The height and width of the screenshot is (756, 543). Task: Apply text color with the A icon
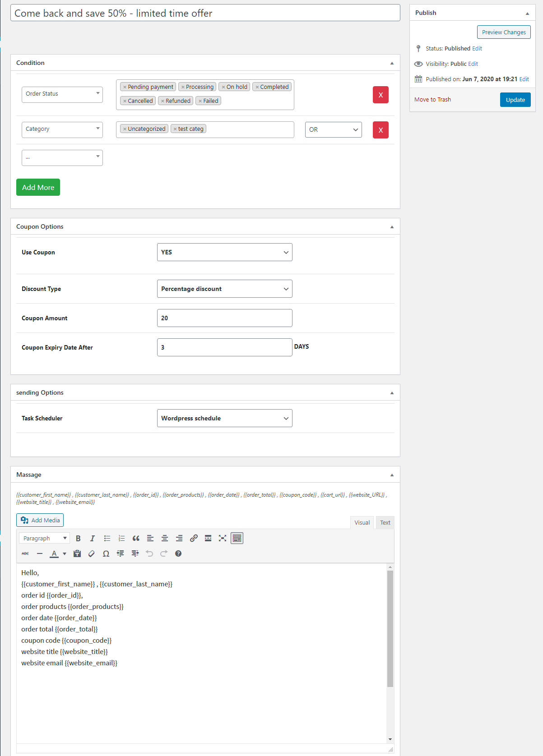[x=54, y=553]
